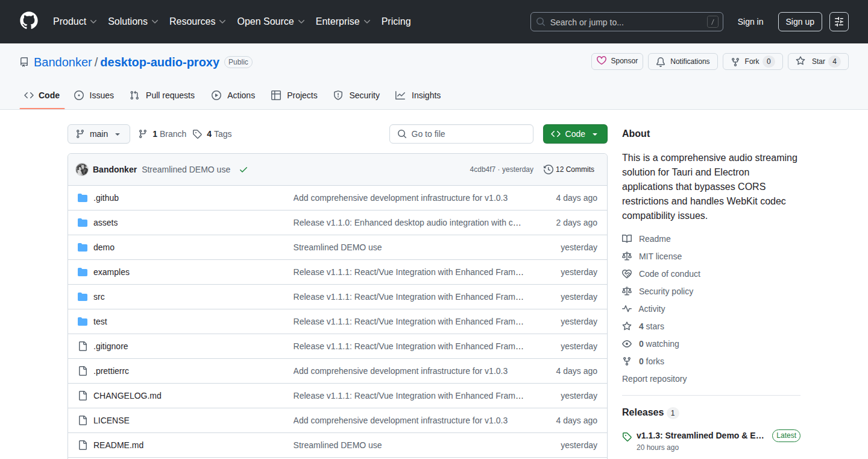The image size is (868, 459).
Task: Expand the green Code dropdown button
Action: coord(575,134)
